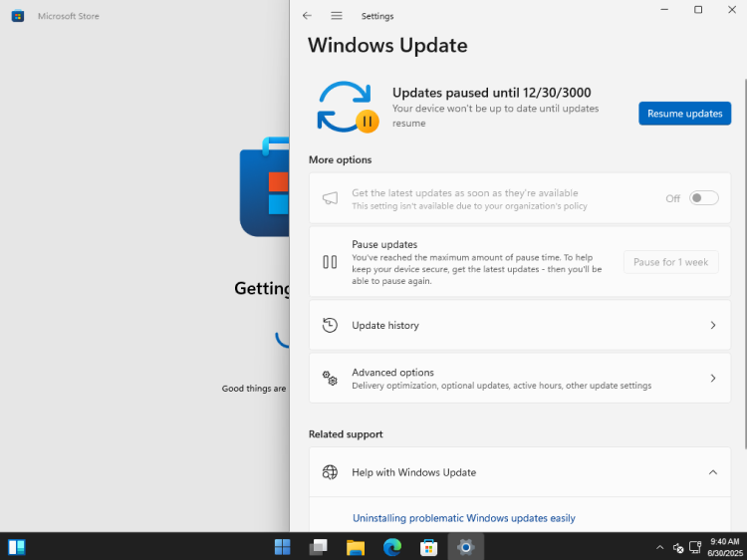747x560 pixels.
Task: Click "Your device won't be up to date" text
Action: click(x=495, y=116)
